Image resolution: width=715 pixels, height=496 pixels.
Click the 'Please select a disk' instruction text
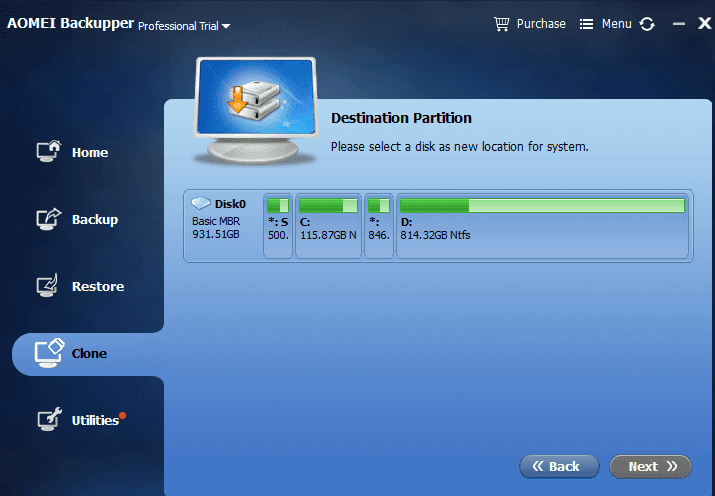click(x=460, y=147)
